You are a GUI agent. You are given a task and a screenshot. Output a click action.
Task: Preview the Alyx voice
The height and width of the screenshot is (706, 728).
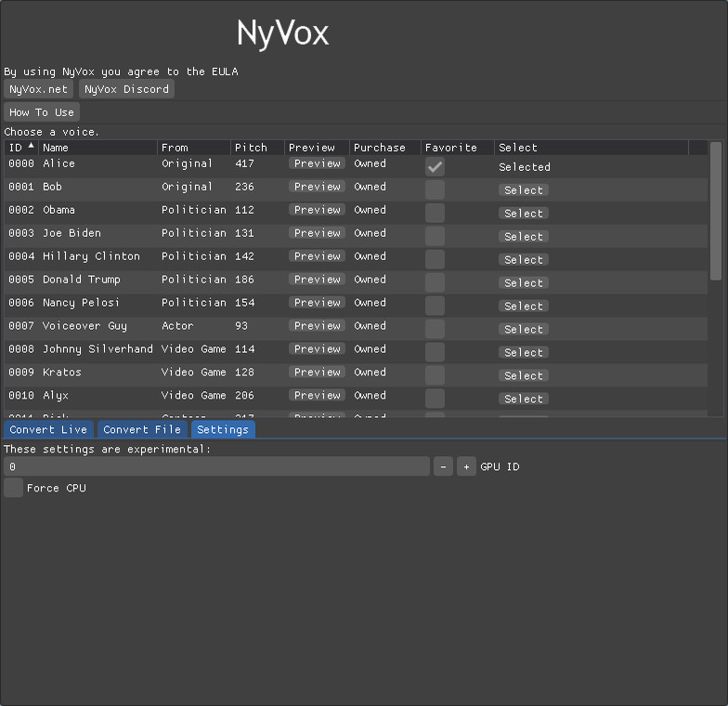(x=318, y=396)
